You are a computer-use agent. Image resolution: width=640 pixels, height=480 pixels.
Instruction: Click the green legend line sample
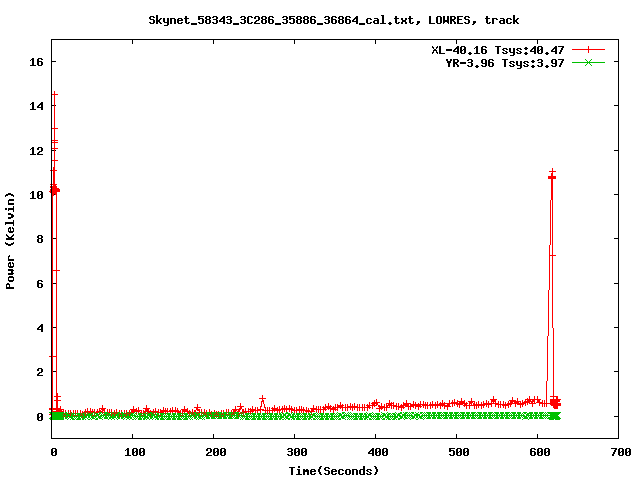[588, 62]
